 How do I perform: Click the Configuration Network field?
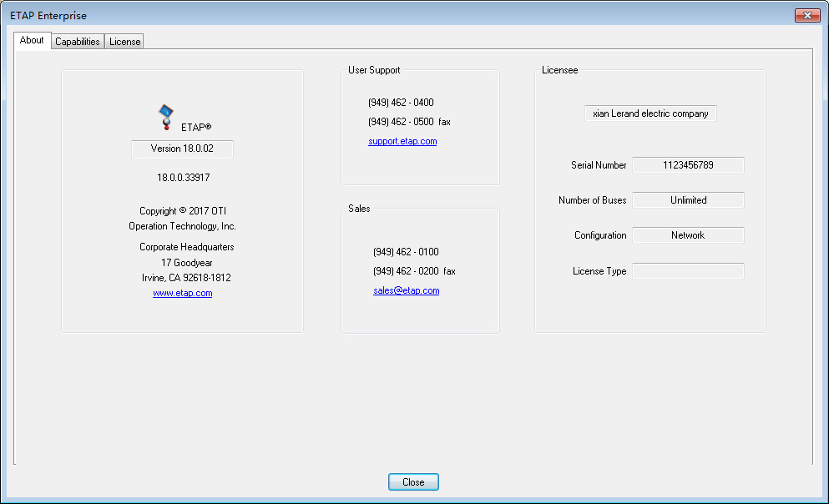688,235
